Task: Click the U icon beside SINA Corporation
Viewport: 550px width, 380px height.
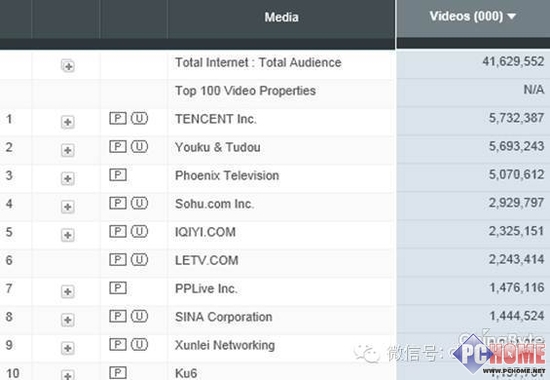Action: 139,316
